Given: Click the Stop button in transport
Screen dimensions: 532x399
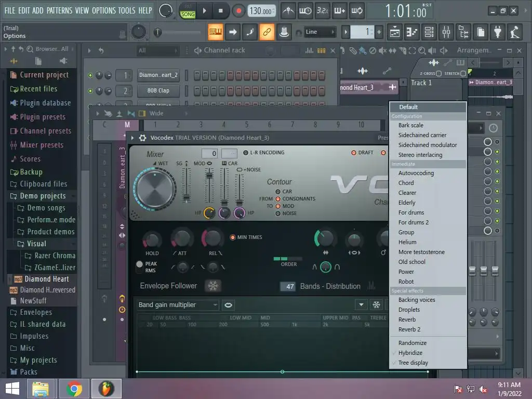Looking at the screenshot, I should tap(220, 11).
